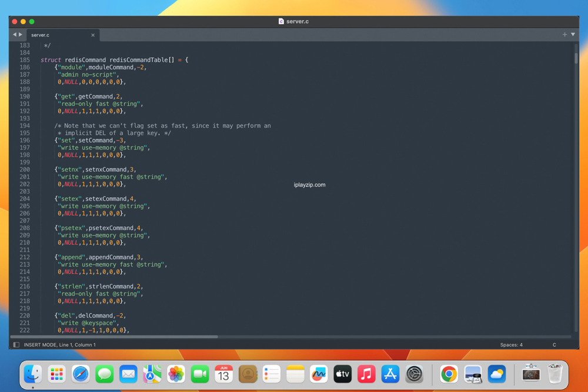
Task: Click the '"strlen",strlenCommand,2,' line
Action: (x=99, y=287)
